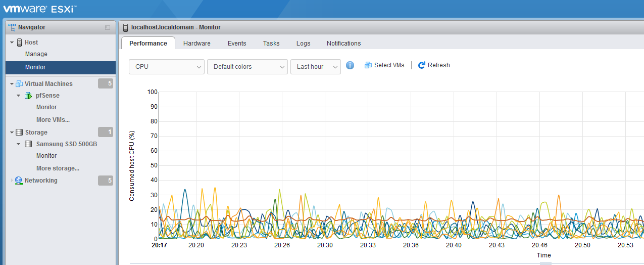This screenshot has width=644, height=265.
Task: Click the Refresh arrow icon
Action: 422,65
